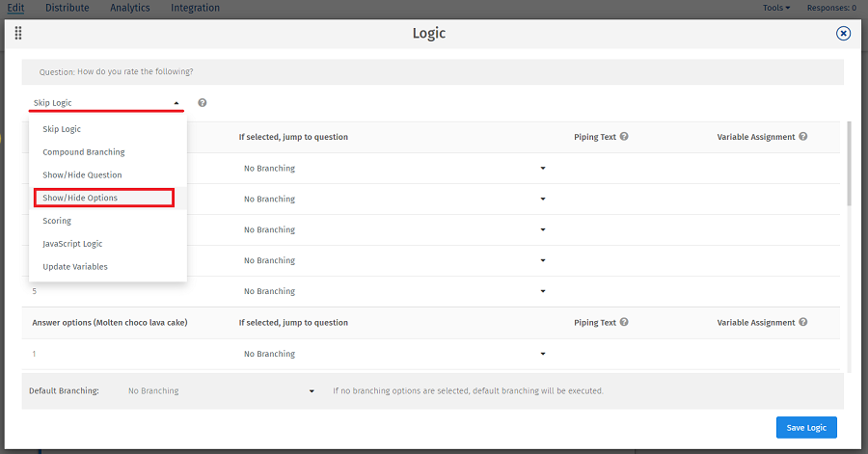Pick Scoring from the logic dropdown
Image resolution: width=868 pixels, height=454 pixels.
pos(57,221)
